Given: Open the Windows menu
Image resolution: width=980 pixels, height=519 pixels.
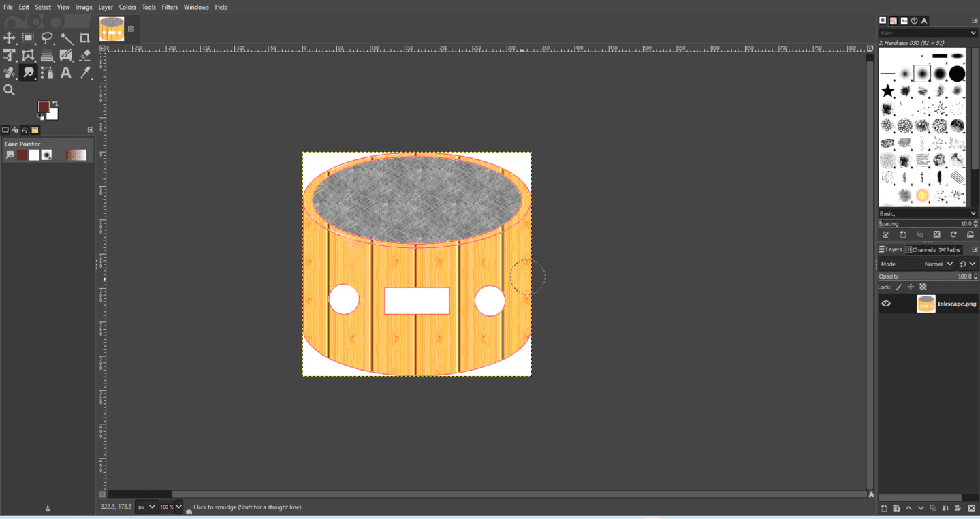Looking at the screenshot, I should click(196, 7).
